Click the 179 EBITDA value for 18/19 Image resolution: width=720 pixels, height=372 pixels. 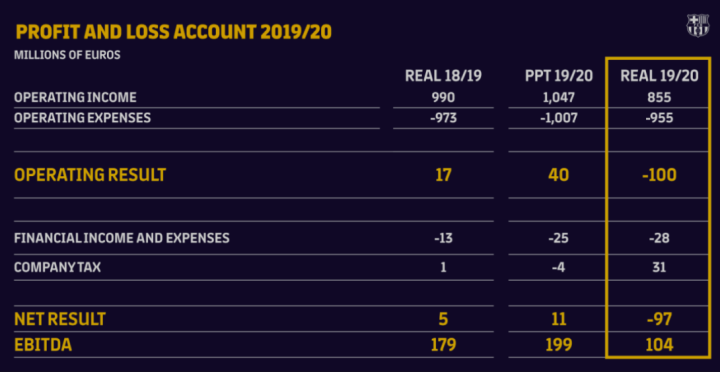coord(443,345)
